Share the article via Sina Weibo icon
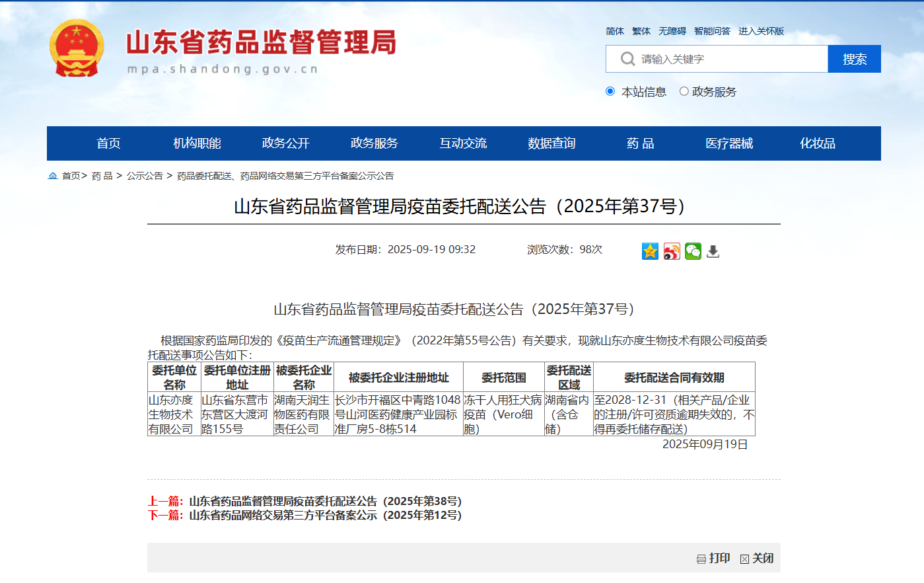 [x=672, y=251]
